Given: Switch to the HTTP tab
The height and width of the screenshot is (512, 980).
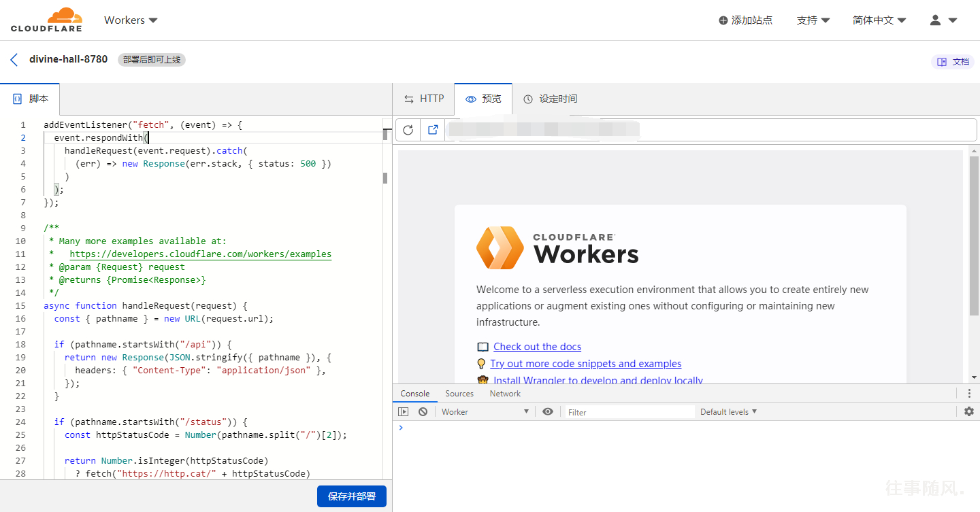Looking at the screenshot, I should pyautogui.click(x=424, y=99).
